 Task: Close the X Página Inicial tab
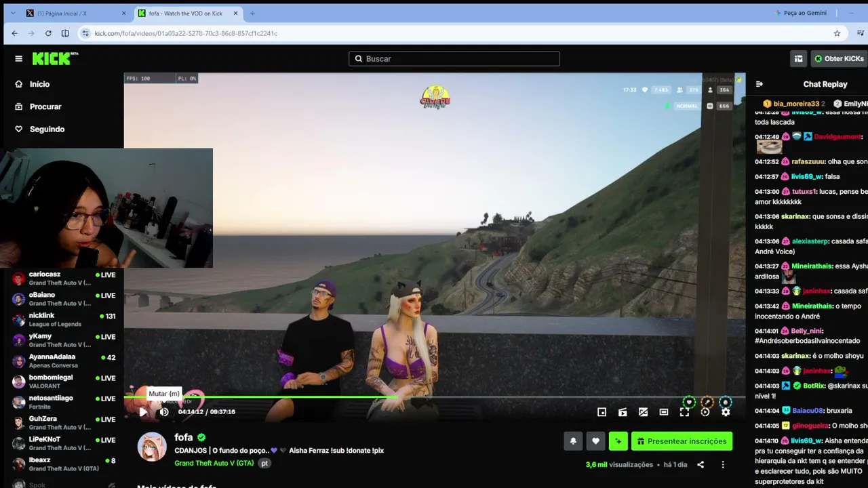pyautogui.click(x=123, y=13)
